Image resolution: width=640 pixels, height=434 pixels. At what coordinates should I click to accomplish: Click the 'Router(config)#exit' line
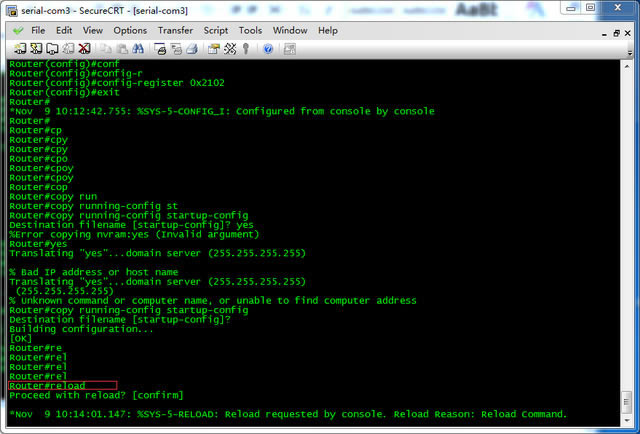(64, 92)
